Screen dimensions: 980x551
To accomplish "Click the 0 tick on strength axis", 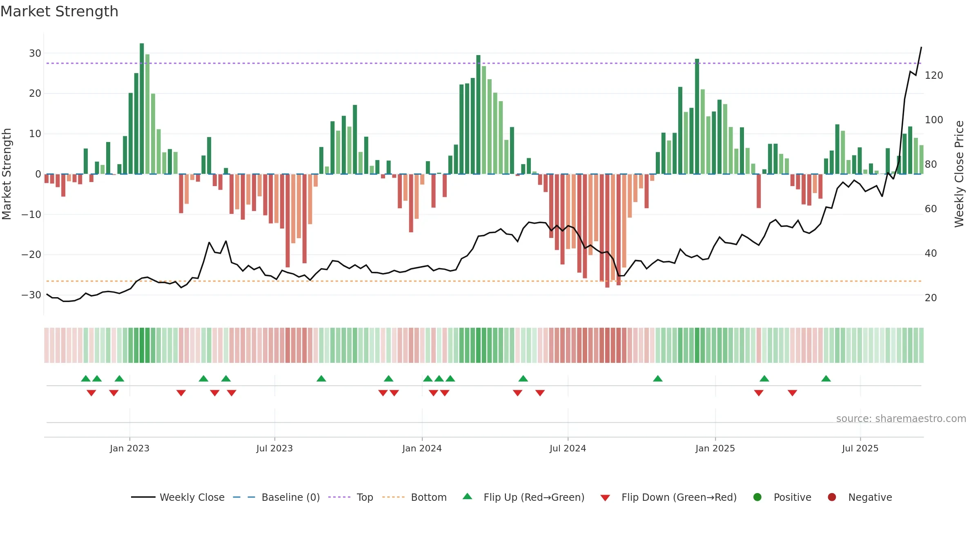I will click(38, 174).
